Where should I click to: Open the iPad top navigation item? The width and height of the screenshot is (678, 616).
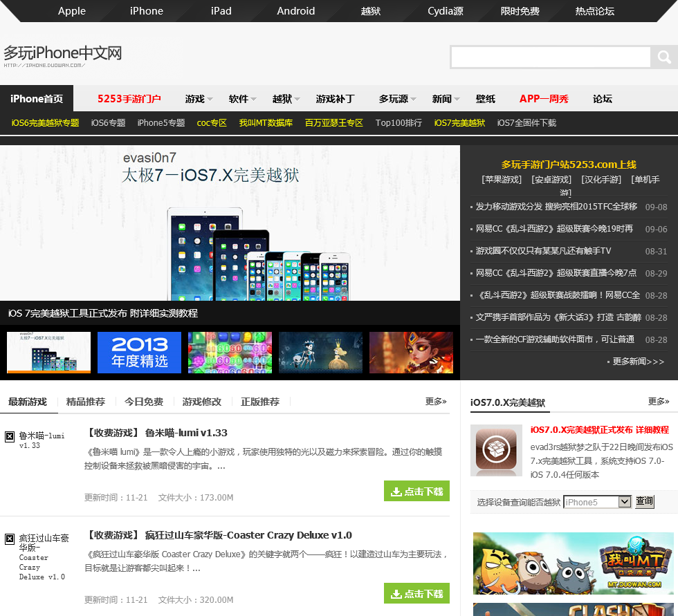(x=221, y=11)
